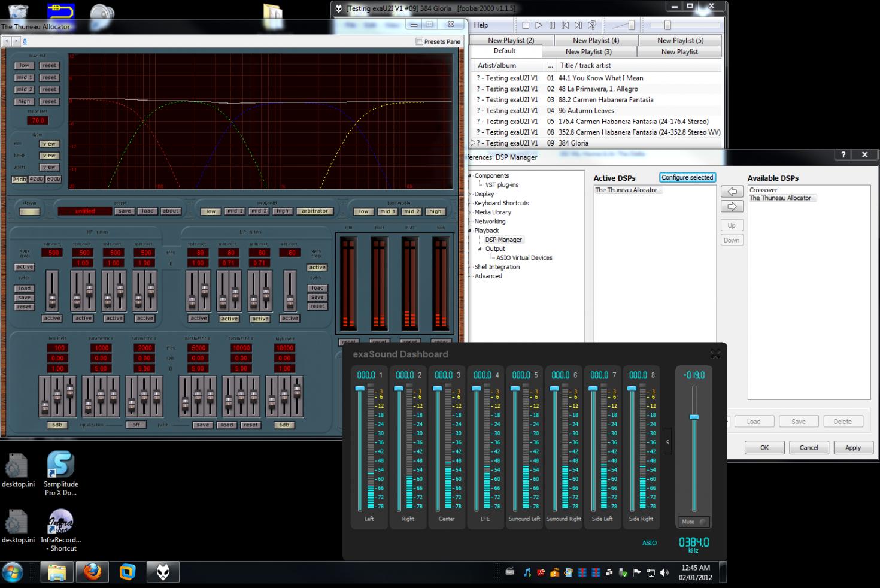Click the preset about button in Allocator
The height and width of the screenshot is (588, 880).
171,211
